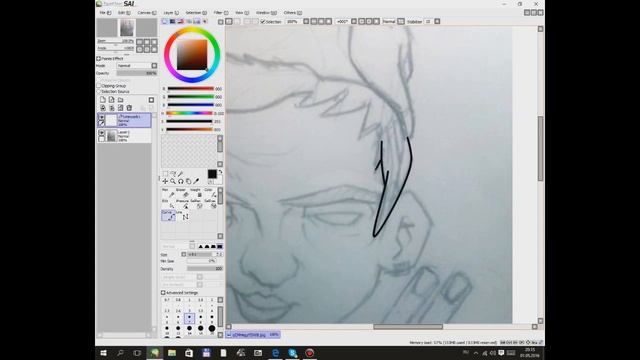
Task: Select the rectangular selection tool
Action: tap(165, 173)
